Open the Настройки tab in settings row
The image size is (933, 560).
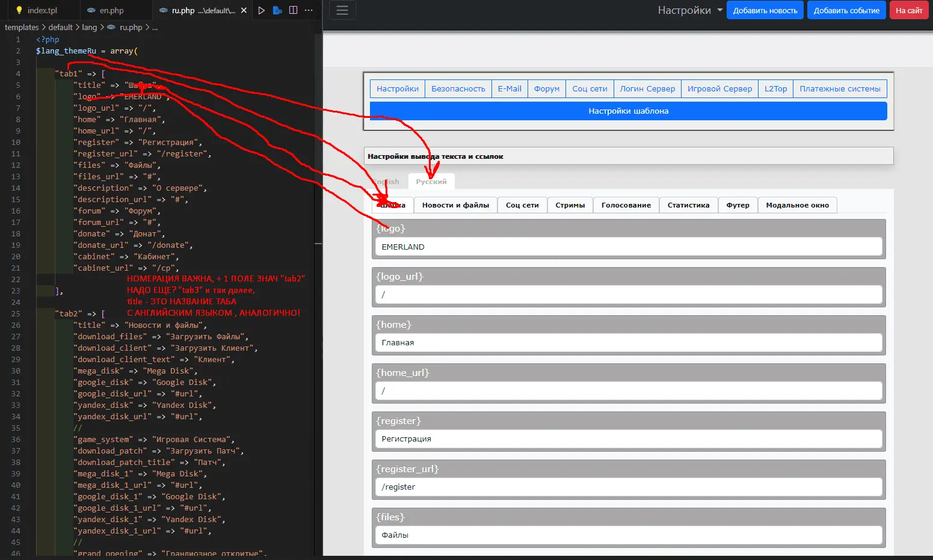point(398,89)
